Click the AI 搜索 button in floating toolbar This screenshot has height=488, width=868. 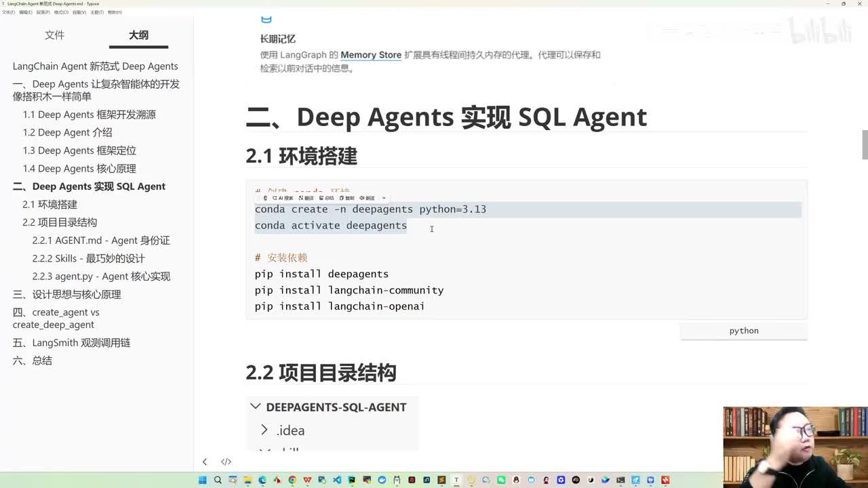[283, 198]
